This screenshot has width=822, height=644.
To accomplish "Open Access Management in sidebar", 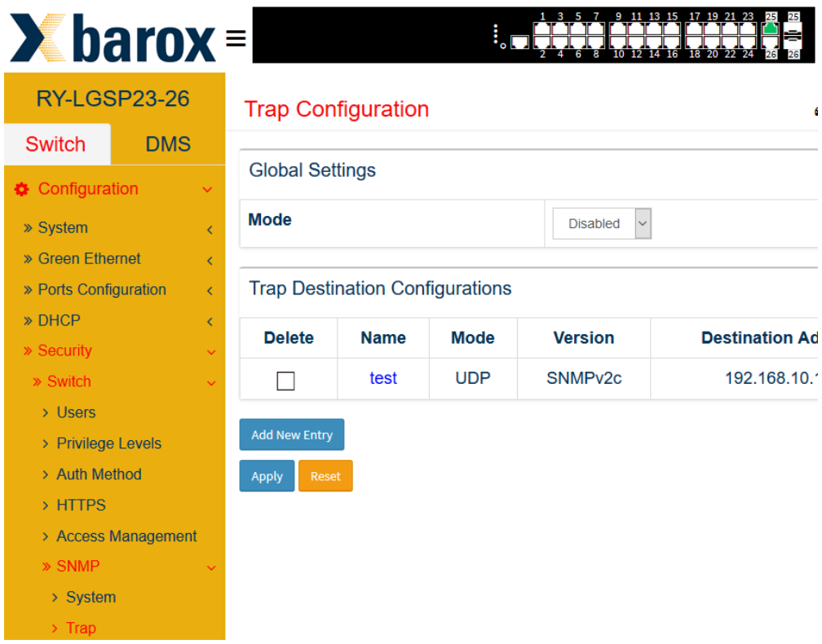I will 126,536.
